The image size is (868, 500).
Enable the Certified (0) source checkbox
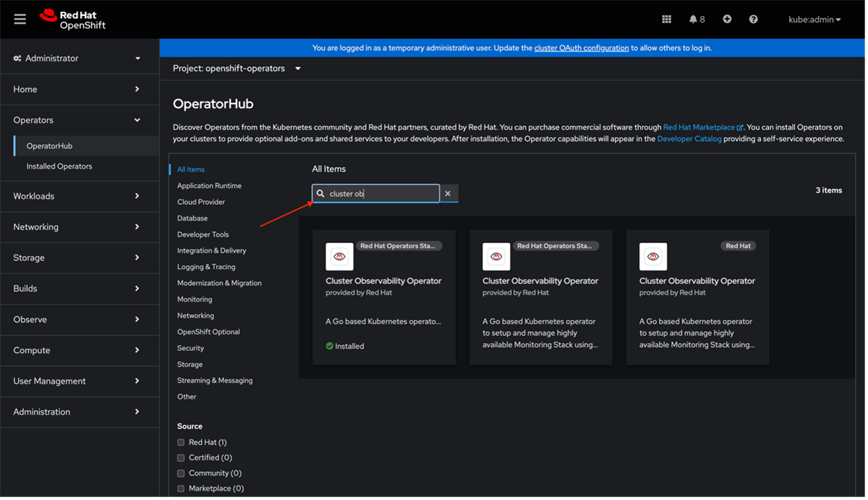tap(181, 457)
